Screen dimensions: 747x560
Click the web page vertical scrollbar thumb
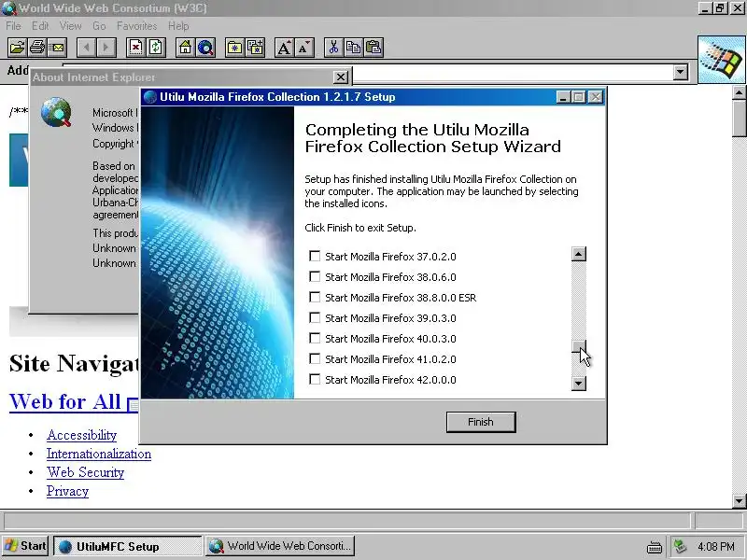[740, 119]
